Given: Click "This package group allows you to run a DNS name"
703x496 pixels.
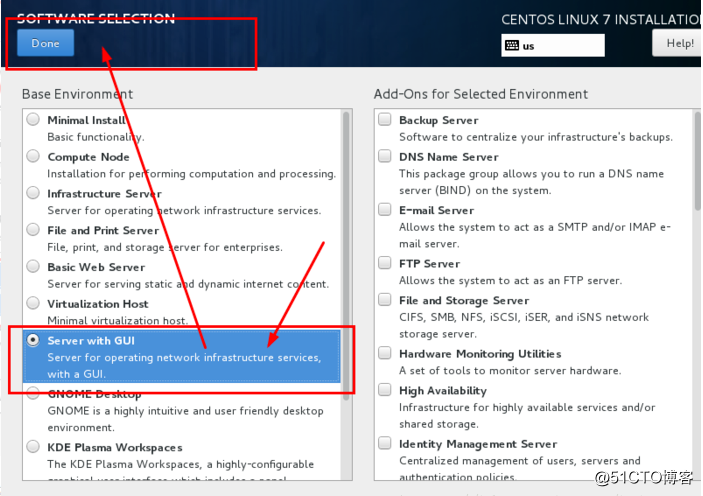Looking at the screenshot, I should point(531,174).
